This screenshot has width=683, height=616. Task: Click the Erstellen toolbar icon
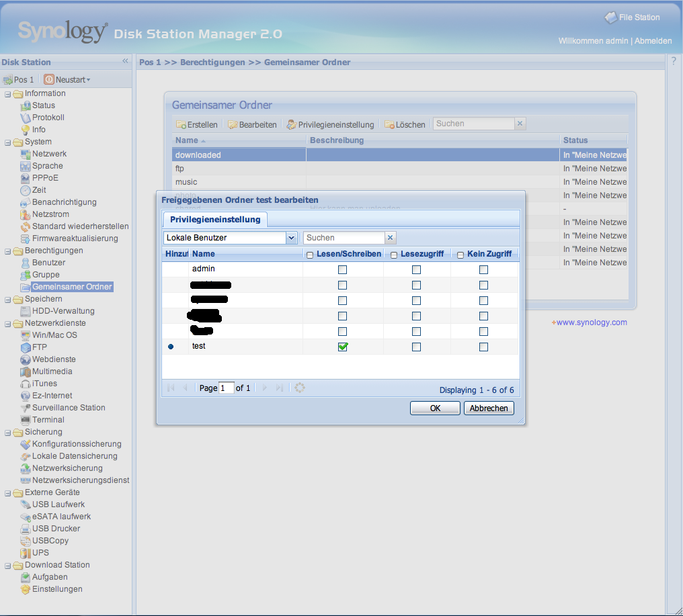pos(181,125)
